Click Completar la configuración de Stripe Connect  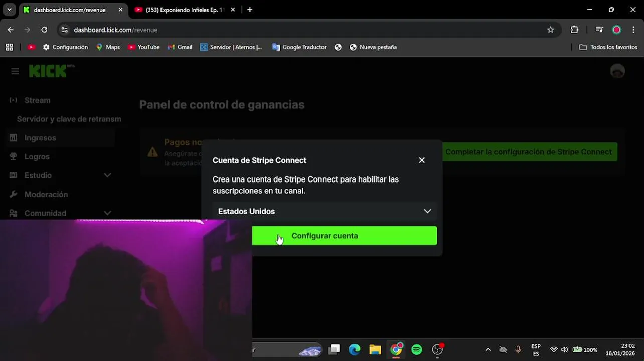[529, 152]
